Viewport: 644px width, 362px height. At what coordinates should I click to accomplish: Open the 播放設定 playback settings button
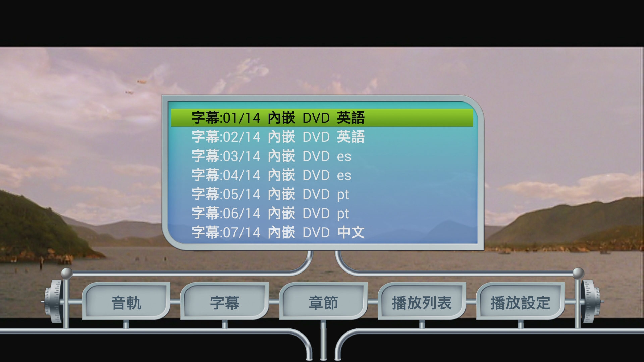tap(521, 301)
